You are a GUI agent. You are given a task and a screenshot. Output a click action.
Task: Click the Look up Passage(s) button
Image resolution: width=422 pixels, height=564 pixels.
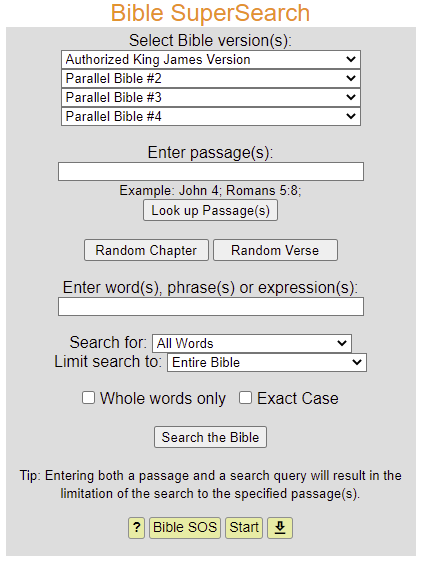210,210
